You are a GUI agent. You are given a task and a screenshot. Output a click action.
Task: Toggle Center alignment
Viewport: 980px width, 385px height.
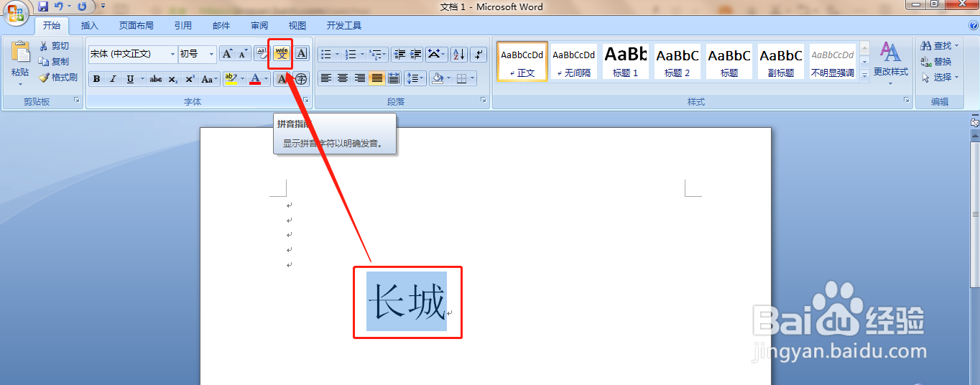pos(343,78)
